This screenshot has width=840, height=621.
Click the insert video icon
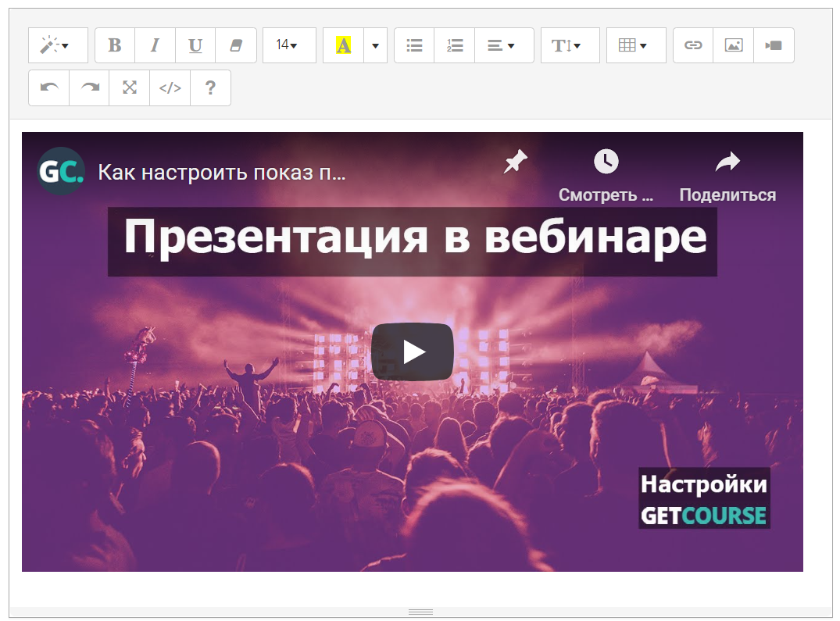tap(774, 45)
